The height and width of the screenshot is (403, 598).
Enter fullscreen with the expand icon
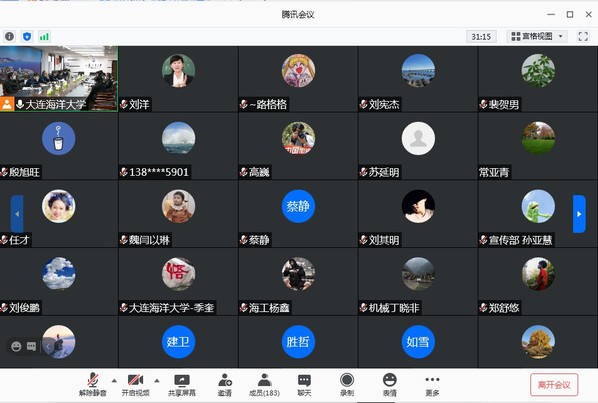pos(583,37)
